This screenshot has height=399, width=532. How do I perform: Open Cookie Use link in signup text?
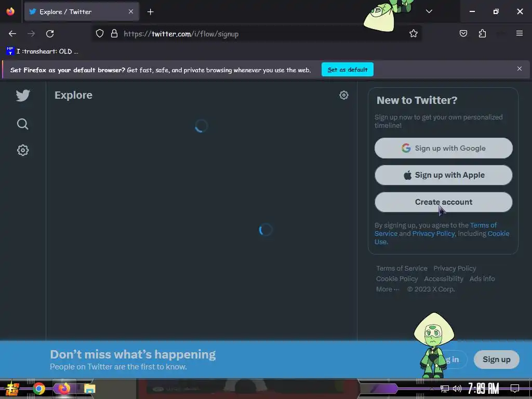pos(498,234)
